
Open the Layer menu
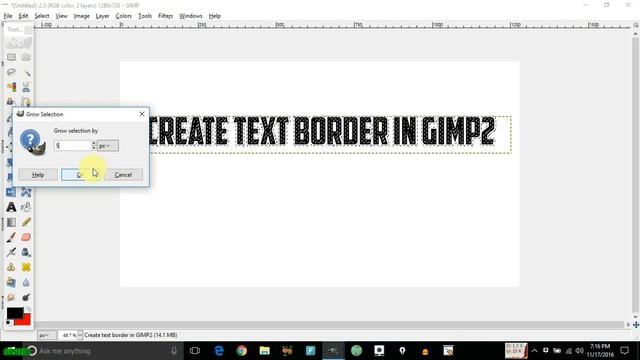102,16
